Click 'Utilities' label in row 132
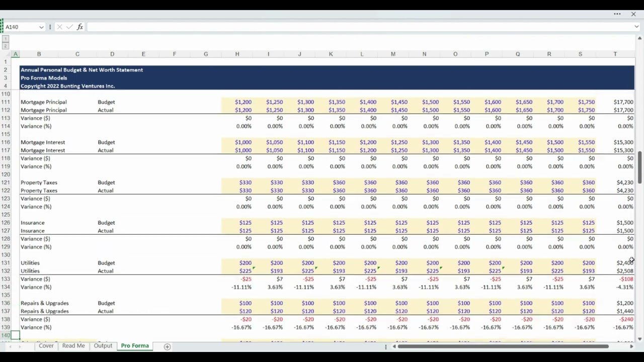Image resolution: width=644 pixels, height=362 pixels. 30,271
